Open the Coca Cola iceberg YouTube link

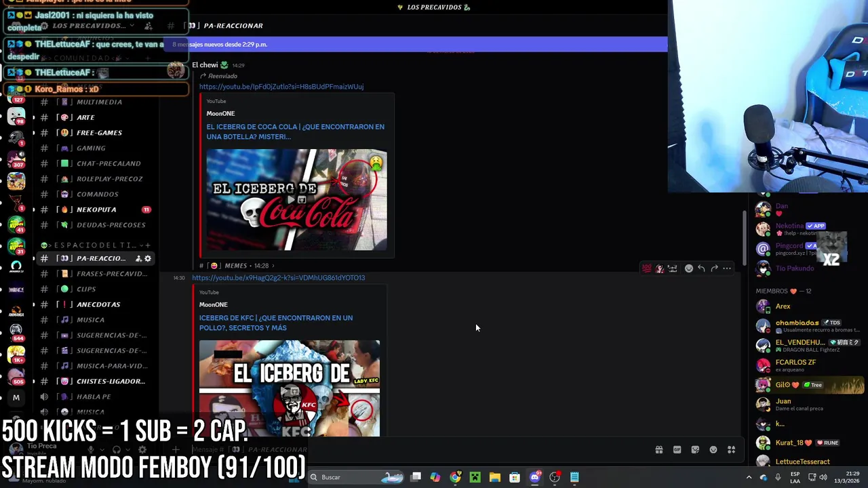pos(281,87)
